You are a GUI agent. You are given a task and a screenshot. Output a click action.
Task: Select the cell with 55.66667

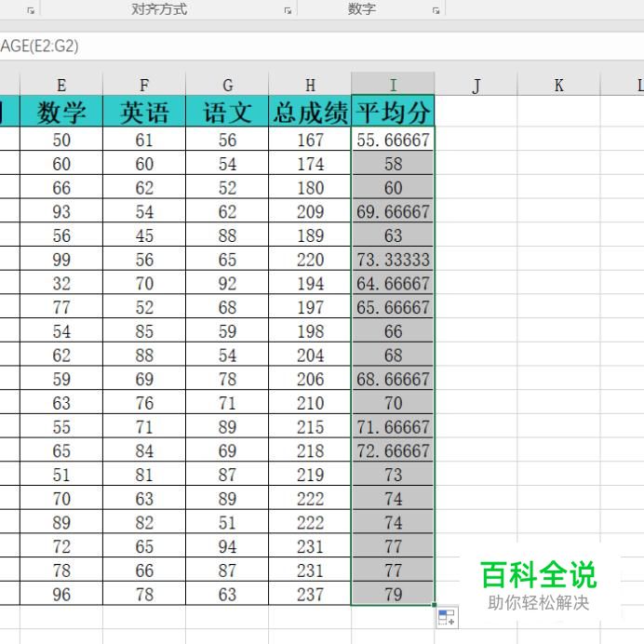click(x=393, y=140)
